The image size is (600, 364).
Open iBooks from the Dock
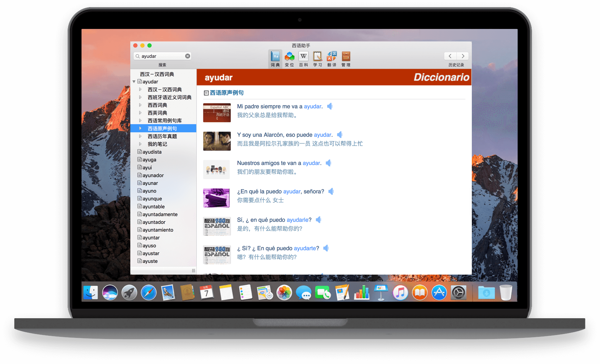[420, 292]
